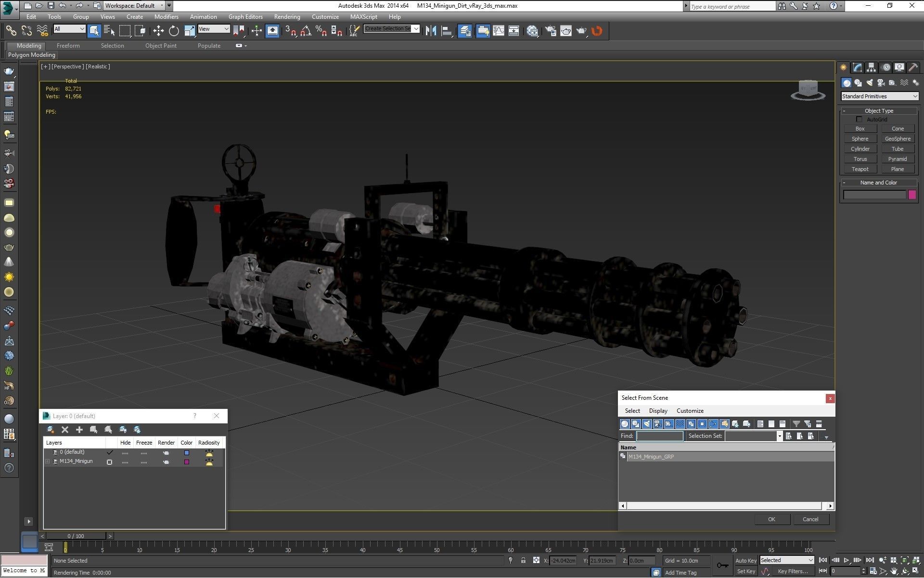Open Render Setup teapot icon

tap(551, 31)
